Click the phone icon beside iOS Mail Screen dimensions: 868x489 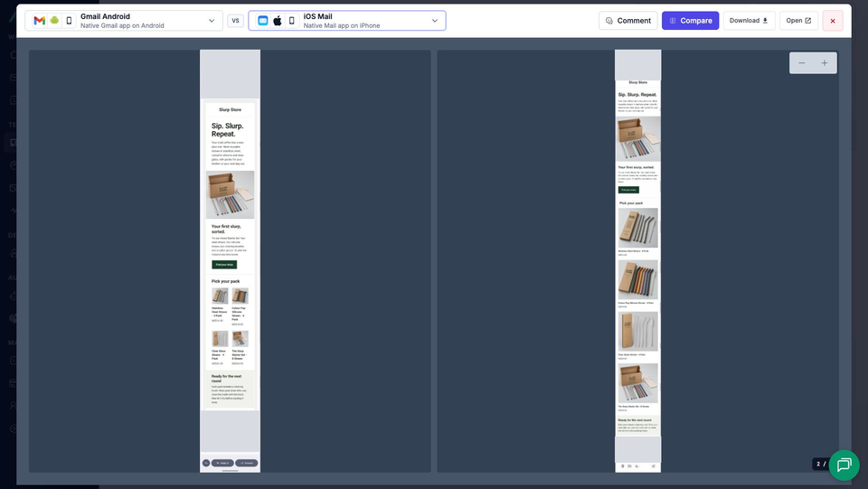pyautogui.click(x=292, y=21)
